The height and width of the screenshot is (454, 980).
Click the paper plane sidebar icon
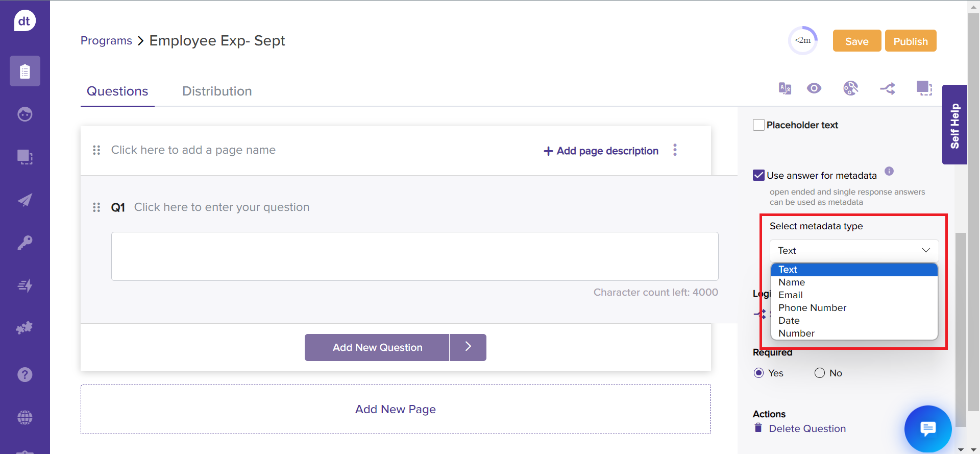24,200
